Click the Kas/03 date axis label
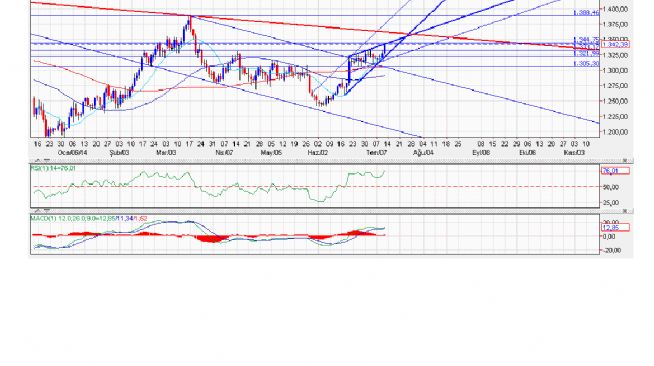The width and height of the screenshot is (654, 366). [575, 153]
